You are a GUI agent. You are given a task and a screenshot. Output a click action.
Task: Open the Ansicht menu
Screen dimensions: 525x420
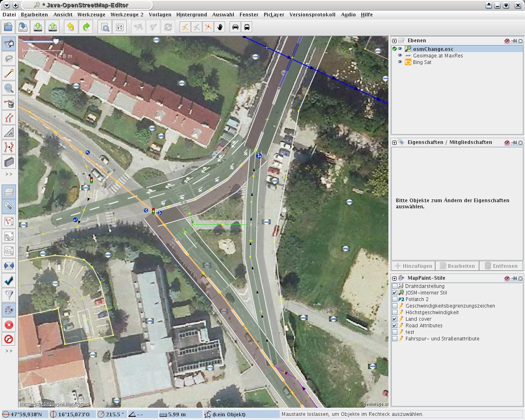click(63, 14)
